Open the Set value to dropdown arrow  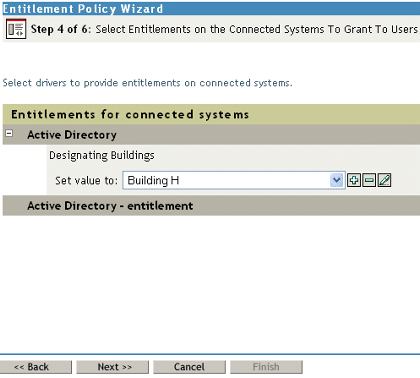(x=337, y=180)
